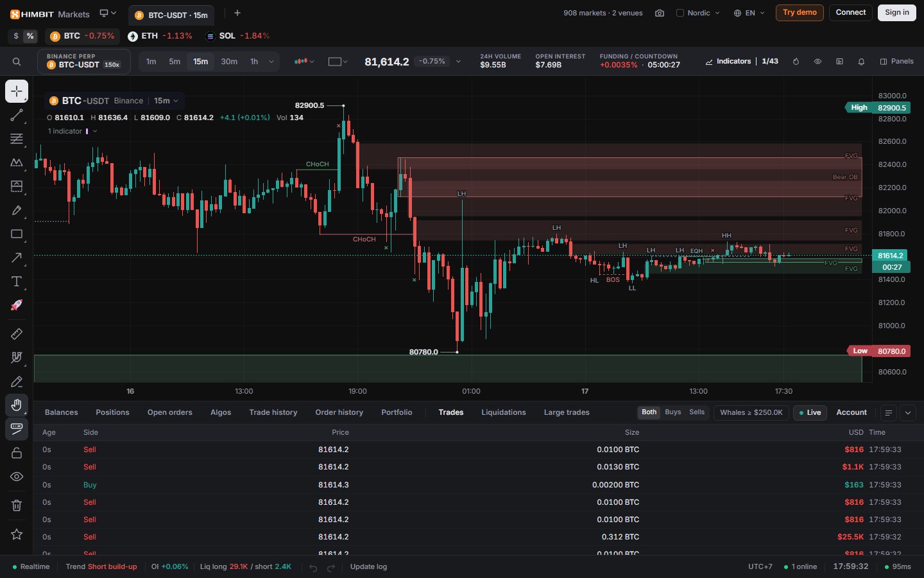Select the chart pattern tool
The height and width of the screenshot is (578, 924).
pyautogui.click(x=17, y=162)
